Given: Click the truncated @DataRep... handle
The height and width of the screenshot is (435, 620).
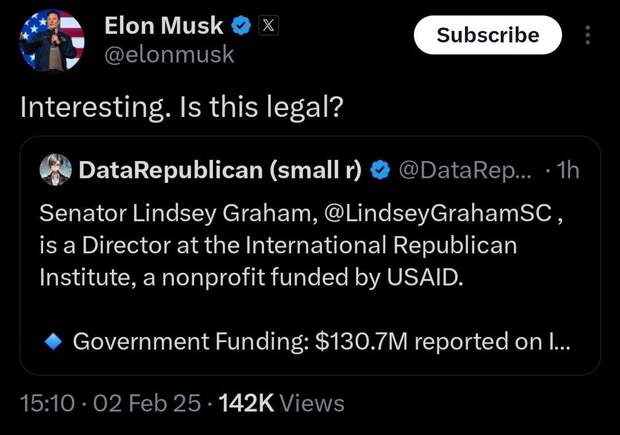Looking at the screenshot, I should pyautogui.click(x=465, y=170).
